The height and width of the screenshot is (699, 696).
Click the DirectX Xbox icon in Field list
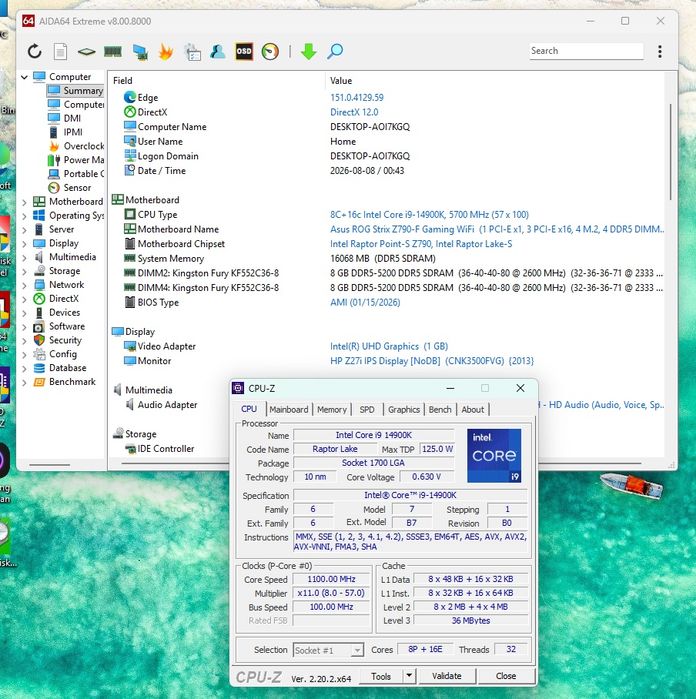(x=130, y=112)
